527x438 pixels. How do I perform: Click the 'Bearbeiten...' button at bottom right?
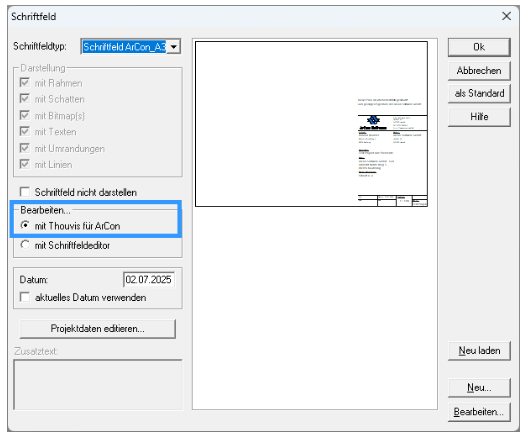tap(479, 412)
